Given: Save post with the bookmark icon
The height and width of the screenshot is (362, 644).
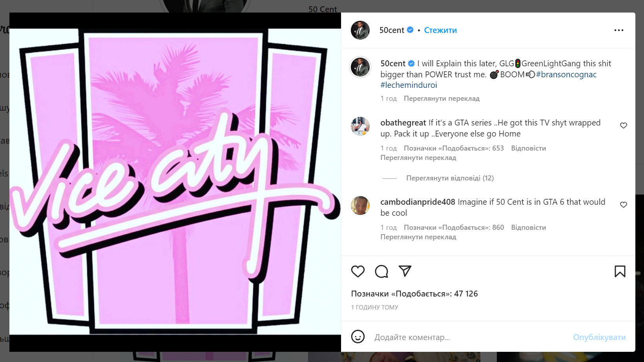Looking at the screenshot, I should click(620, 271).
